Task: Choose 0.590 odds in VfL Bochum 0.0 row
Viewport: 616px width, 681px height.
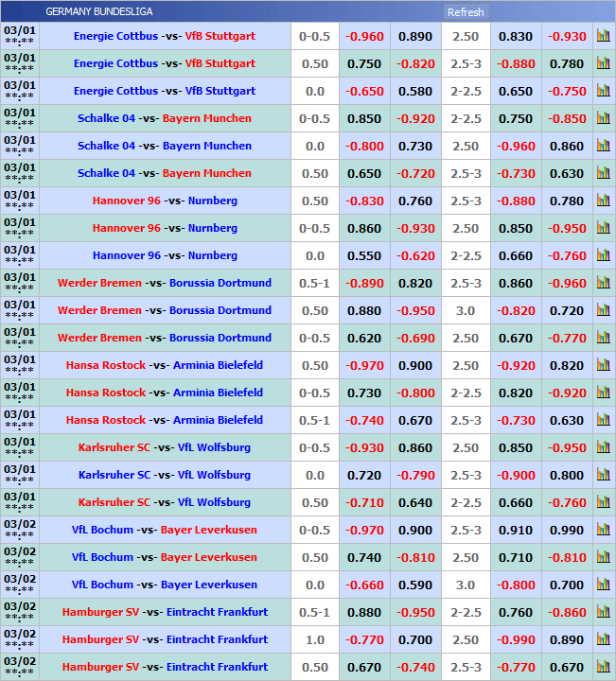Action: pyautogui.click(x=415, y=585)
